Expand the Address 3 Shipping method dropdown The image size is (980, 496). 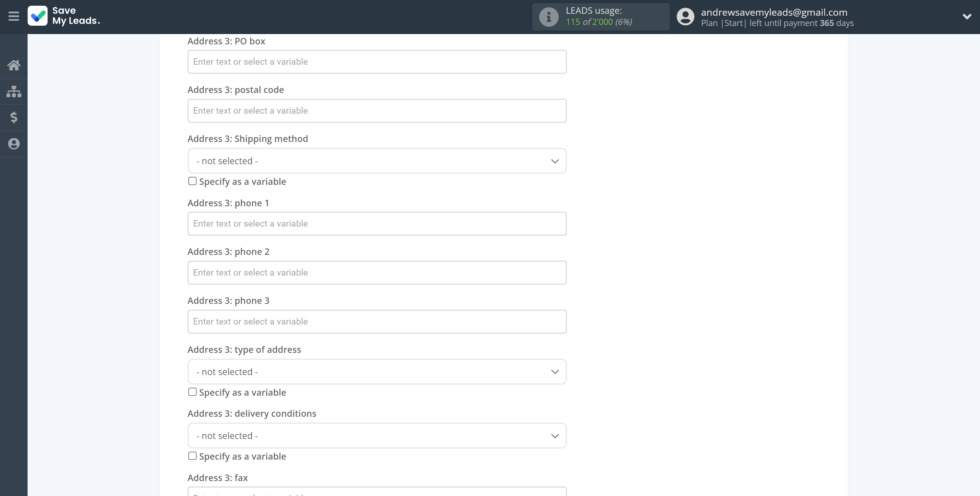(377, 161)
